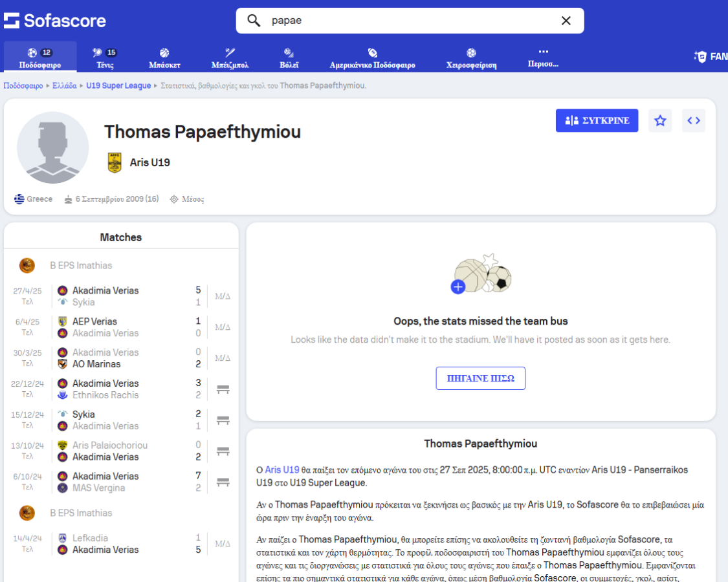Follow the Ποδόσφαιρο breadcrumb link
The image size is (728, 582).
point(23,85)
